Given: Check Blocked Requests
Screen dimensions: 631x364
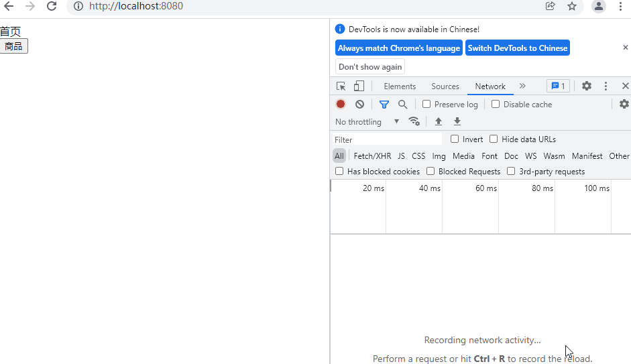Looking at the screenshot, I should pos(431,172).
